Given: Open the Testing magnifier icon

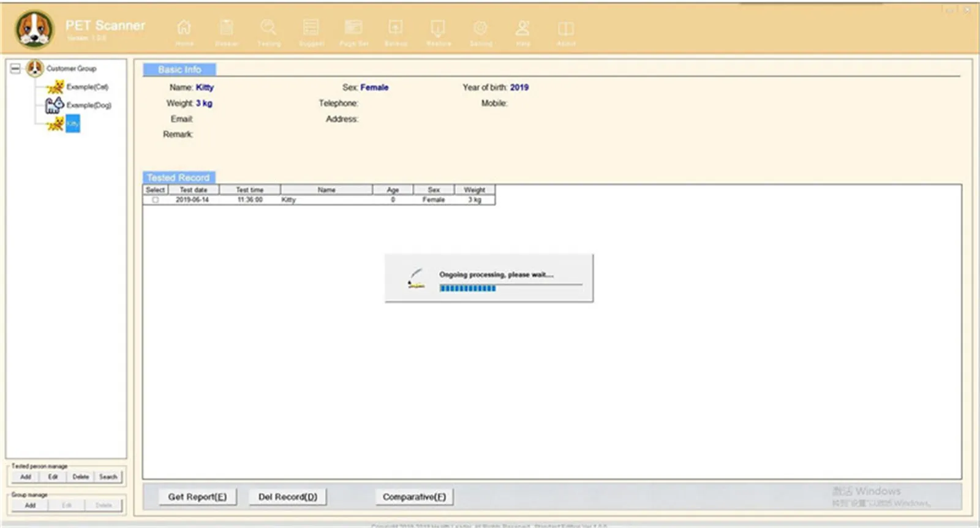Looking at the screenshot, I should coord(268,28).
